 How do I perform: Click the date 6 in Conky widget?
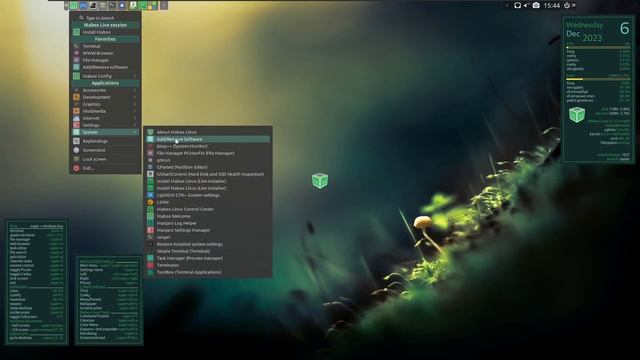(624, 28)
